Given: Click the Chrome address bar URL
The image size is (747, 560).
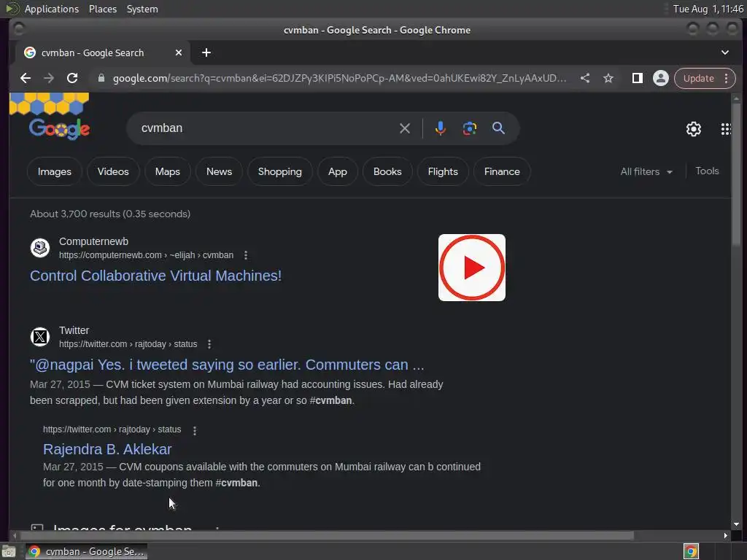Looking at the screenshot, I should coord(339,78).
